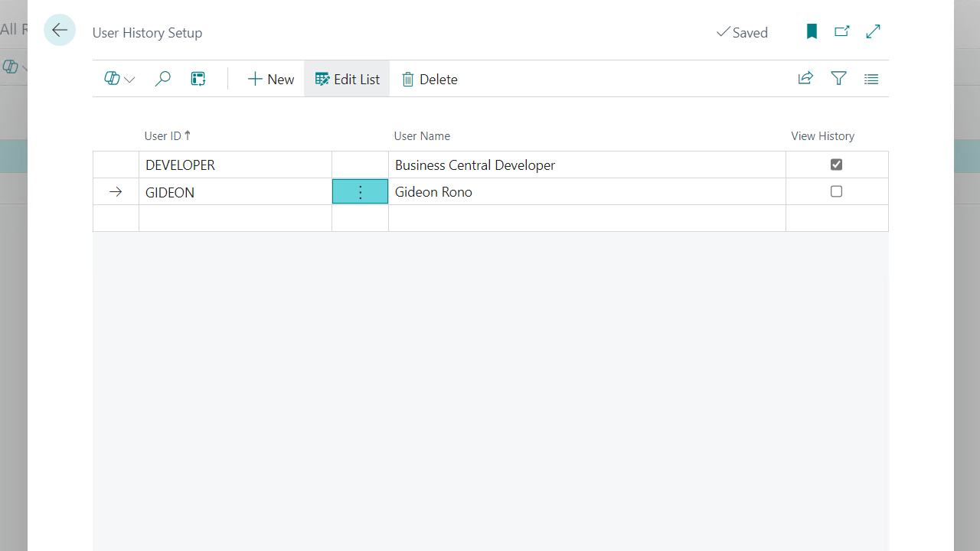Navigate back using the back arrow

60,30
